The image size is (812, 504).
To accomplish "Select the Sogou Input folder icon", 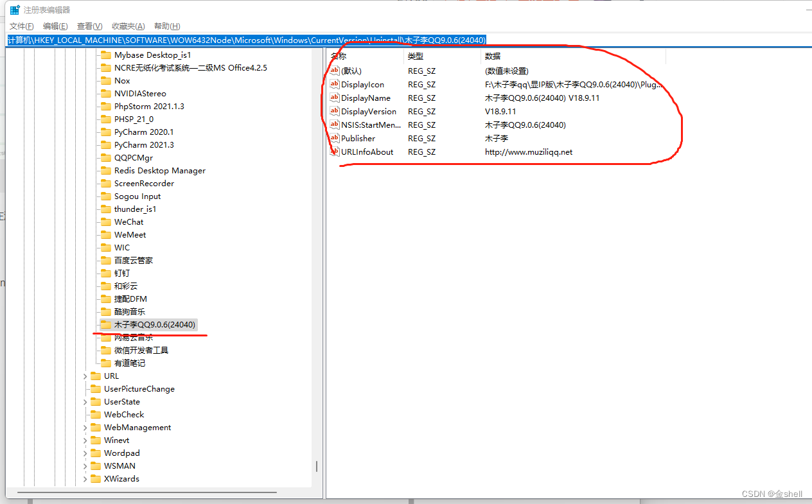I will (x=105, y=196).
